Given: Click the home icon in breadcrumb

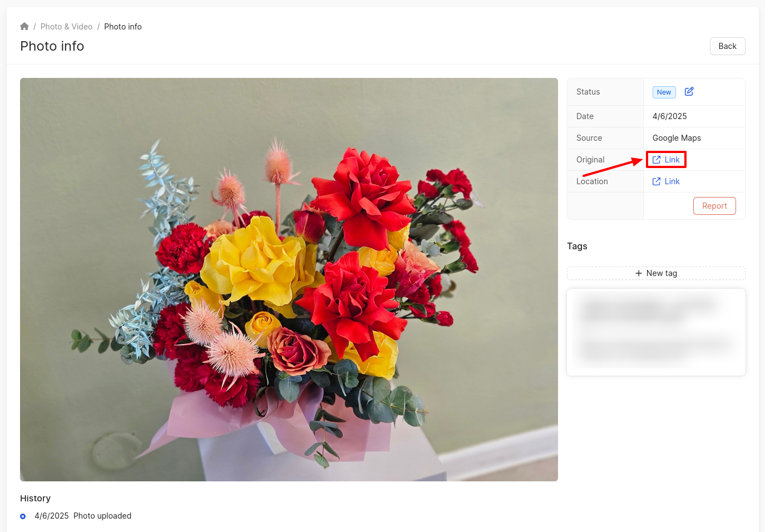Looking at the screenshot, I should pyautogui.click(x=24, y=27).
